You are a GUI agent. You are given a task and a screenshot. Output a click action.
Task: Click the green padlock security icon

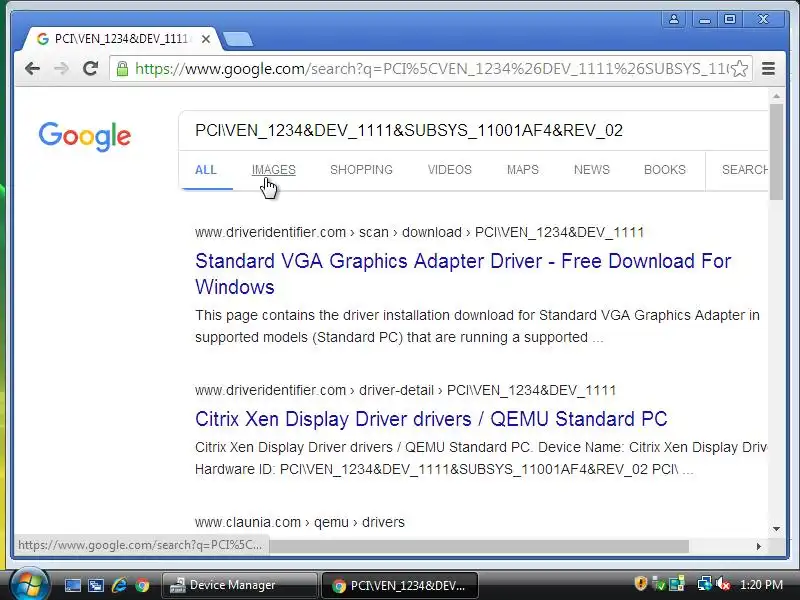122,68
